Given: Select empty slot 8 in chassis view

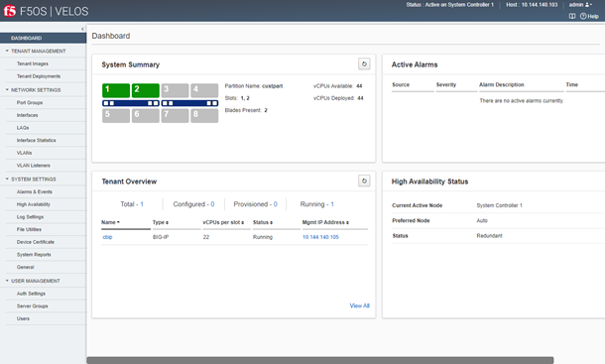Looking at the screenshot, I should point(204,115).
